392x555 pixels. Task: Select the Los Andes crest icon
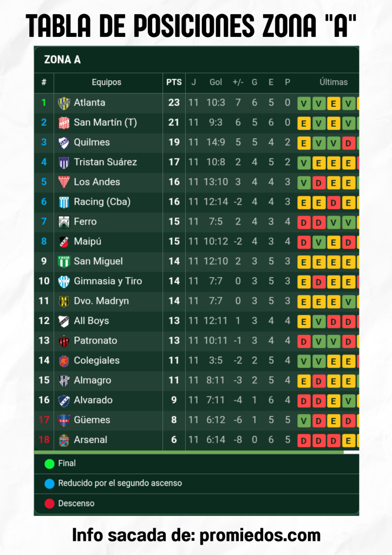coord(64,182)
